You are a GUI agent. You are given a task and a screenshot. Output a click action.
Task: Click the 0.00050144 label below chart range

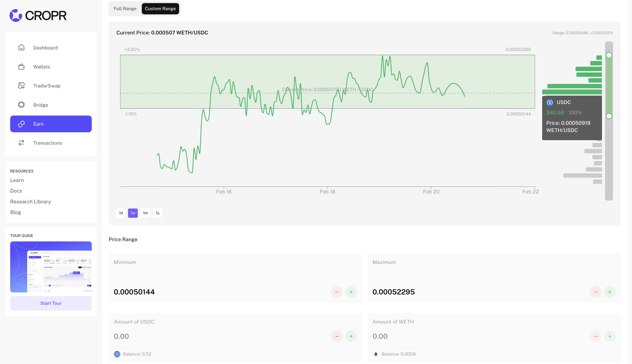pos(518,114)
